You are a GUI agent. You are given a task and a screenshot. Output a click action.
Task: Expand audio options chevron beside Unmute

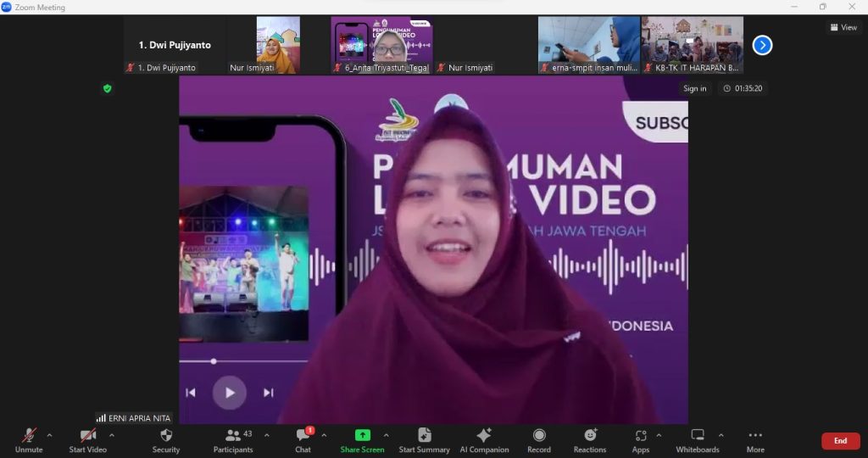coord(49,435)
